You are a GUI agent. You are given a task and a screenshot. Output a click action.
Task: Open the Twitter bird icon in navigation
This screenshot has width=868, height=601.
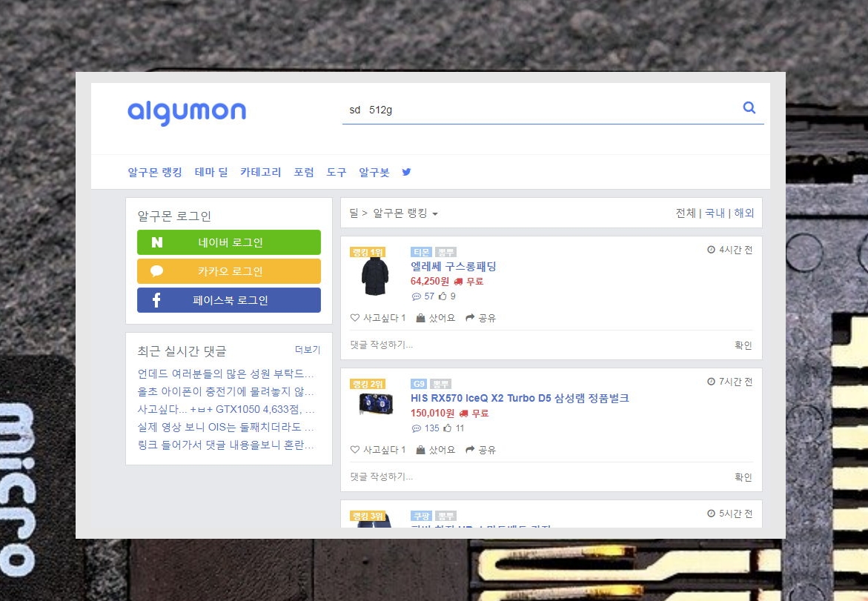click(406, 172)
